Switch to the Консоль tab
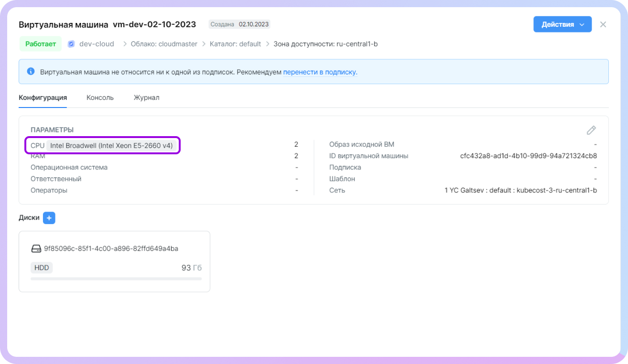 [100, 97]
